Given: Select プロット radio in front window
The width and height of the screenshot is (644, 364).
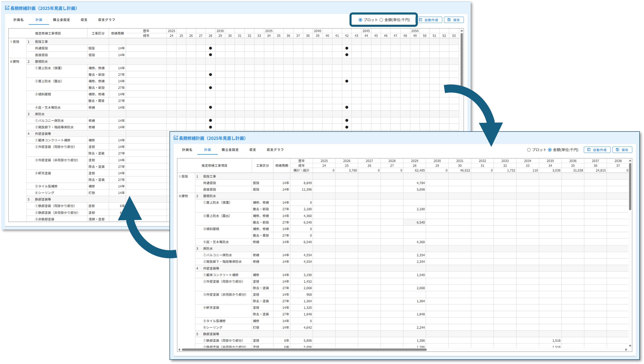Looking at the screenshot, I should click(529, 150).
